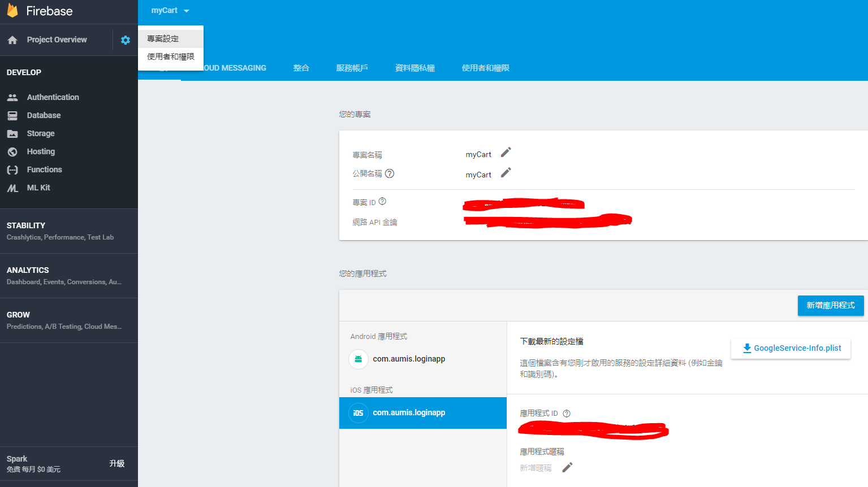Click the 新增暱稱 nickname field
Image resolution: width=868 pixels, height=487 pixels.
[536, 468]
